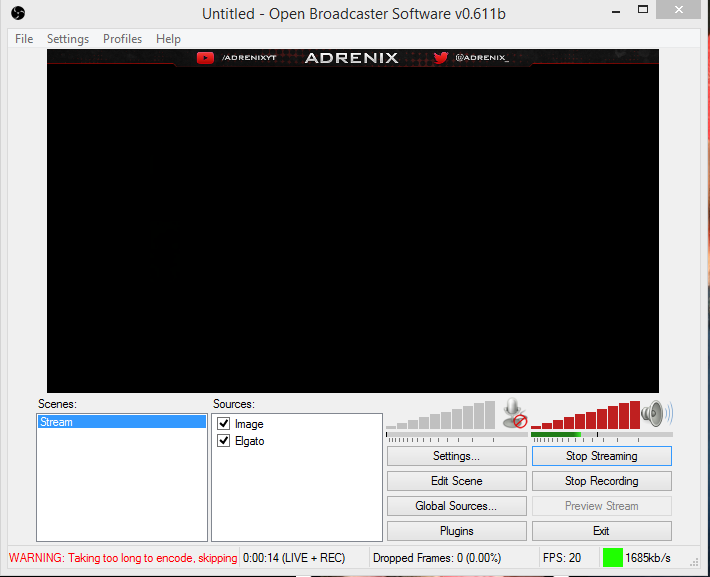710x577 pixels.
Task: Click Stop Streaming
Action: tap(602, 456)
